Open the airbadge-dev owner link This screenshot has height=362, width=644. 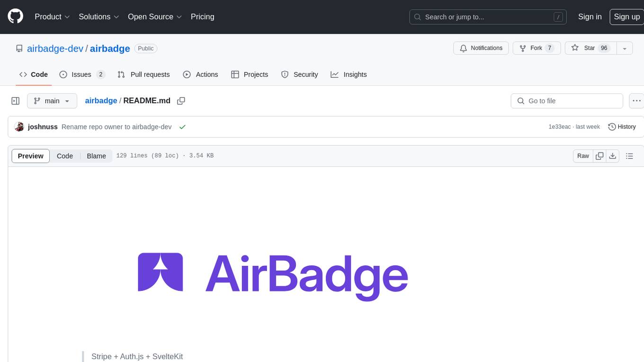(55, 48)
